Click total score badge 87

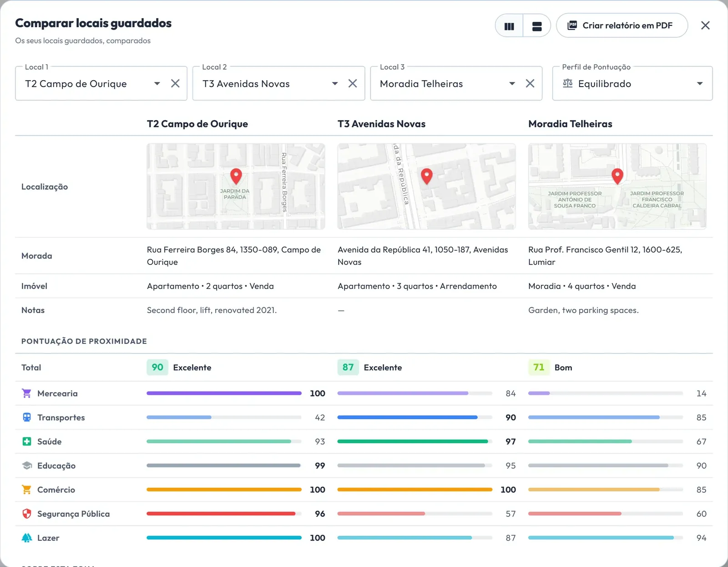pos(348,367)
